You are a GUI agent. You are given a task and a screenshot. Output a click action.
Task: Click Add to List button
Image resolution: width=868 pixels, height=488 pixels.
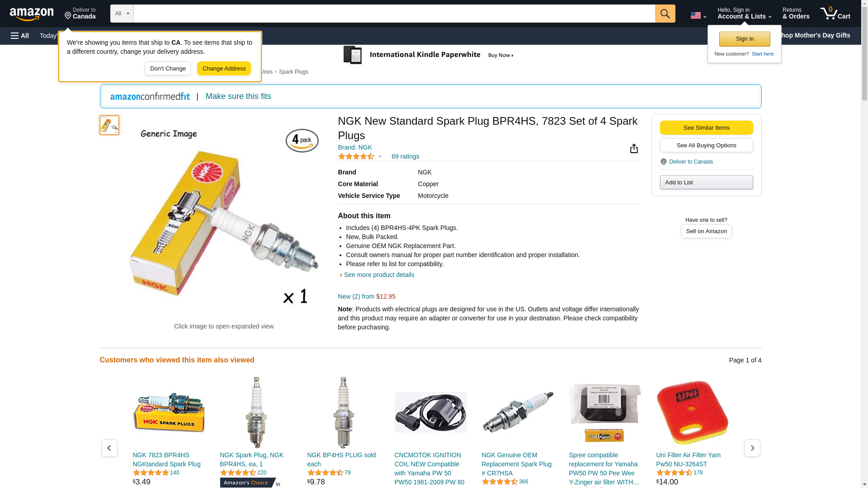(x=706, y=182)
